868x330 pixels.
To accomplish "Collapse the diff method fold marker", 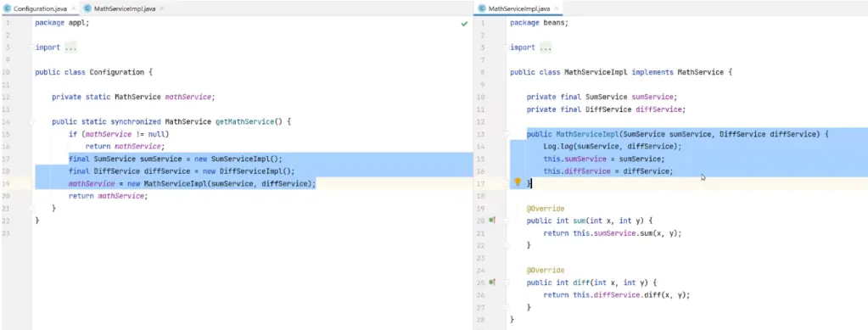I will (x=507, y=282).
